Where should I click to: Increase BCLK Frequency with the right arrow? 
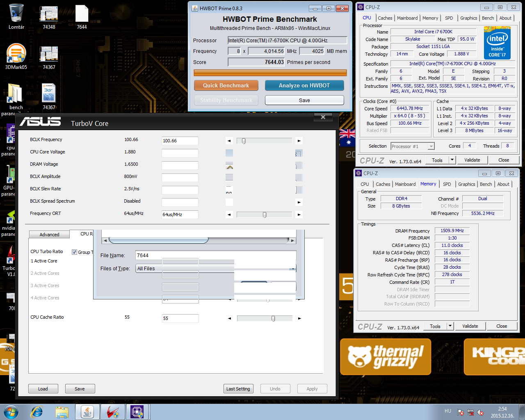click(299, 141)
